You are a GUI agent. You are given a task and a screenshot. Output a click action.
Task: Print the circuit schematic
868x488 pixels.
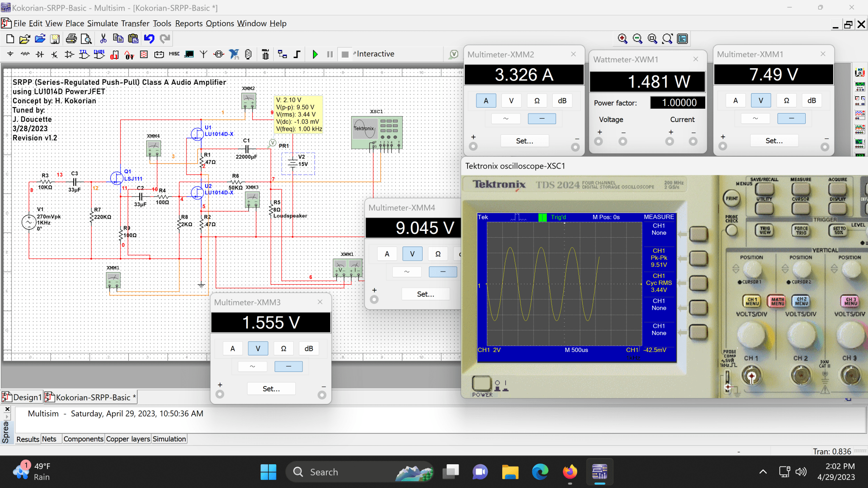click(x=71, y=39)
